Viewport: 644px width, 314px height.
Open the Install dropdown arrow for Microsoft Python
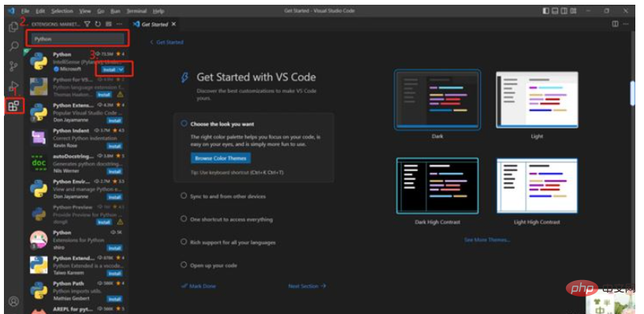pos(121,69)
